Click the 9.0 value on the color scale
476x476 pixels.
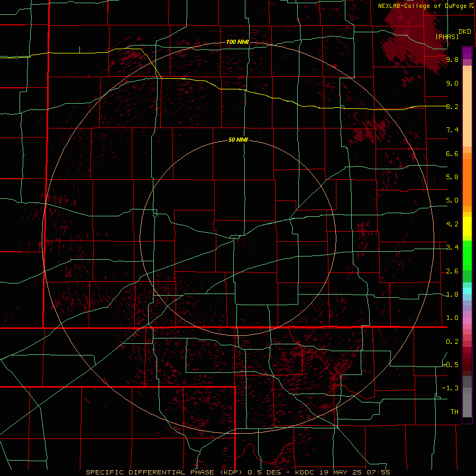click(452, 83)
